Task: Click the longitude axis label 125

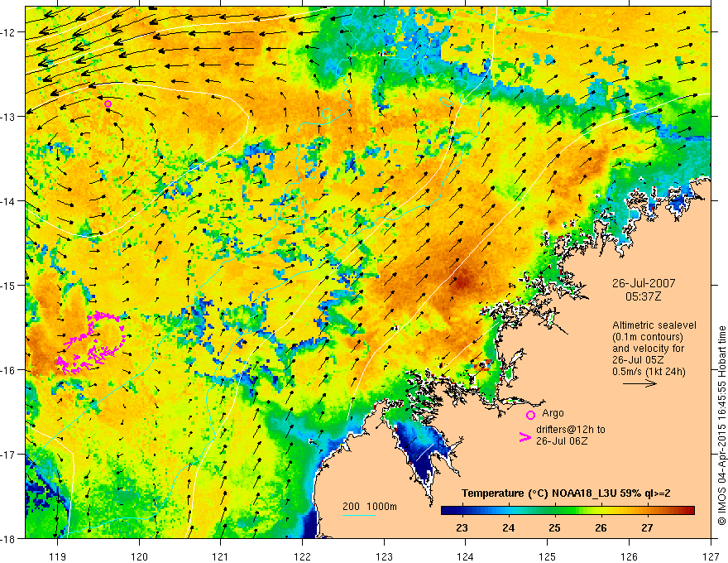Action: [548, 556]
